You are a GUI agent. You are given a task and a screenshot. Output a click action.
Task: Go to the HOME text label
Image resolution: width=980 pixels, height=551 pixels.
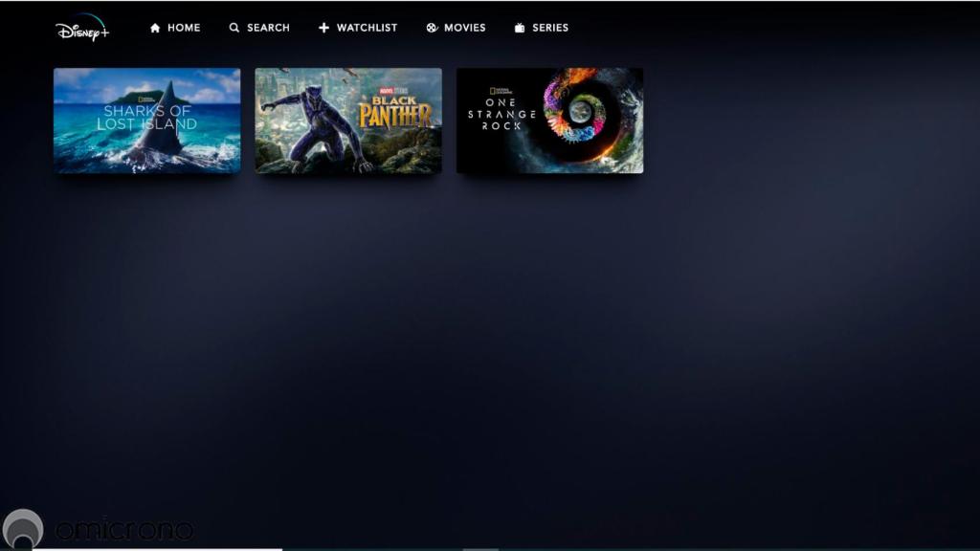point(184,28)
